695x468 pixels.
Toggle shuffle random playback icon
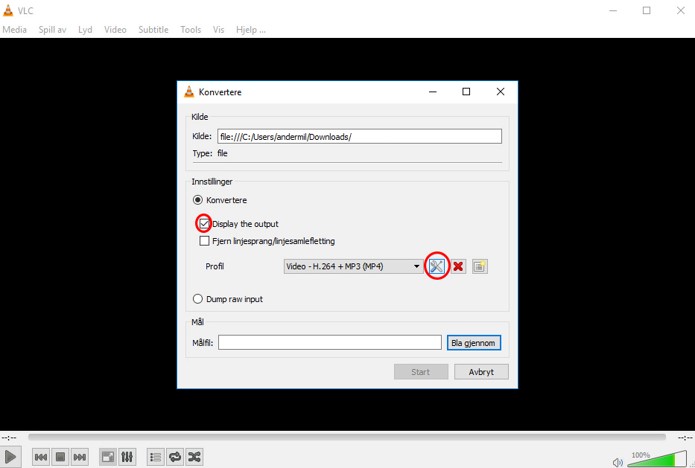pyautogui.click(x=194, y=456)
